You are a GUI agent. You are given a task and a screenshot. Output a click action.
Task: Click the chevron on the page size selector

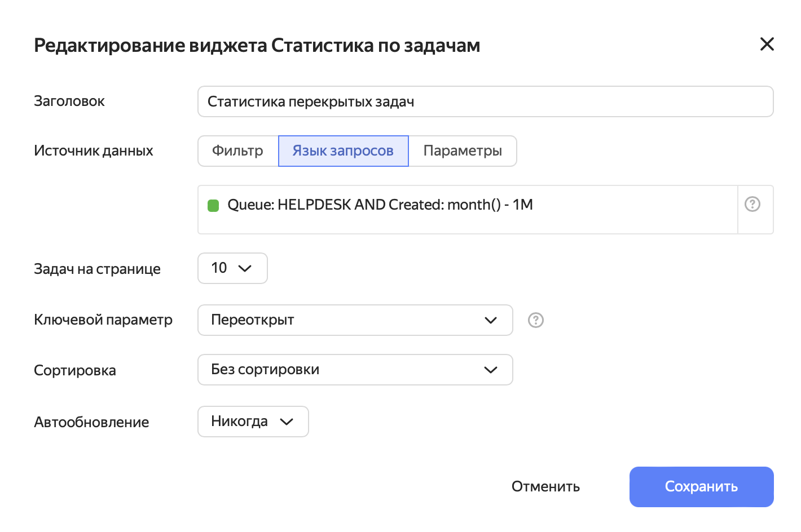tap(245, 268)
